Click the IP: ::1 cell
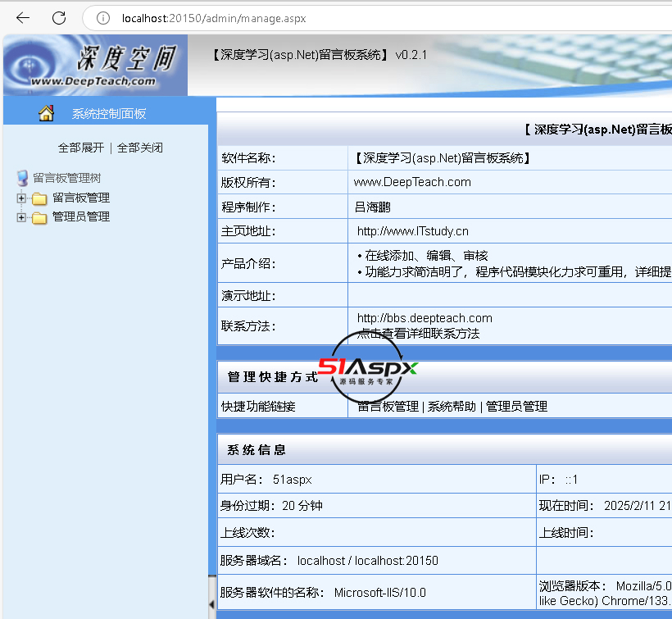 tap(604, 480)
